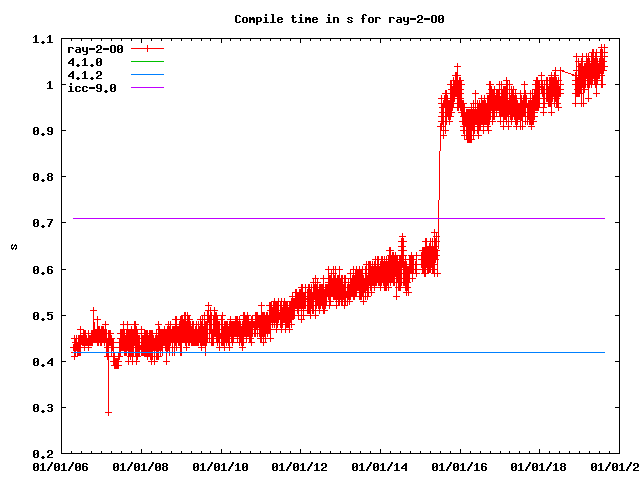Click the 0.7 y-axis tick label
Image resolution: width=640 pixels, height=480 pixels.
pos(43,223)
